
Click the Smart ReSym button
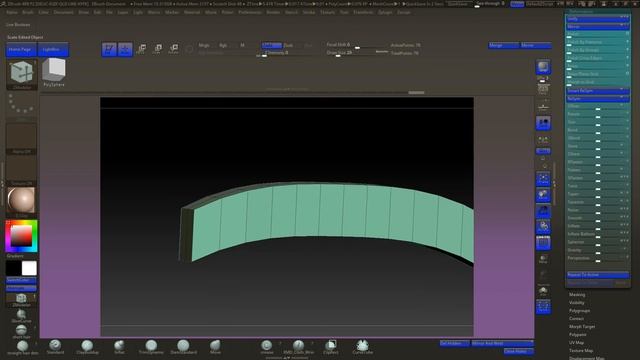coord(598,91)
